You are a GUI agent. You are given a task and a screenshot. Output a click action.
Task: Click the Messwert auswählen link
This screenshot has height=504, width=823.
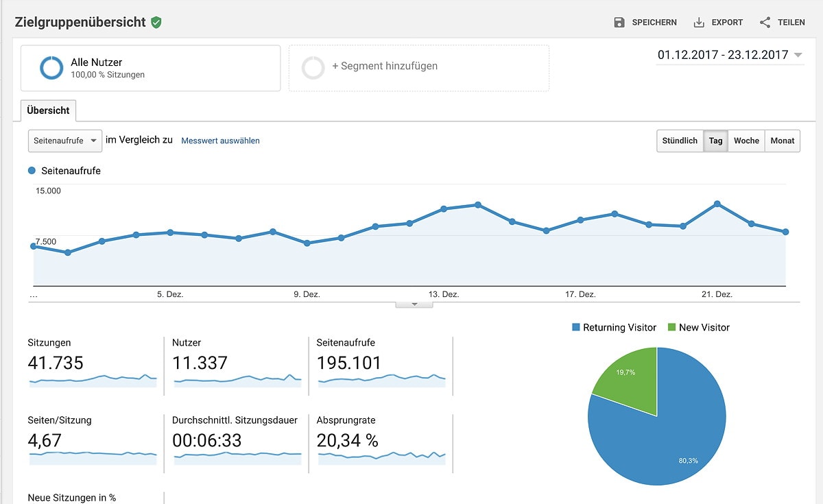(x=220, y=141)
